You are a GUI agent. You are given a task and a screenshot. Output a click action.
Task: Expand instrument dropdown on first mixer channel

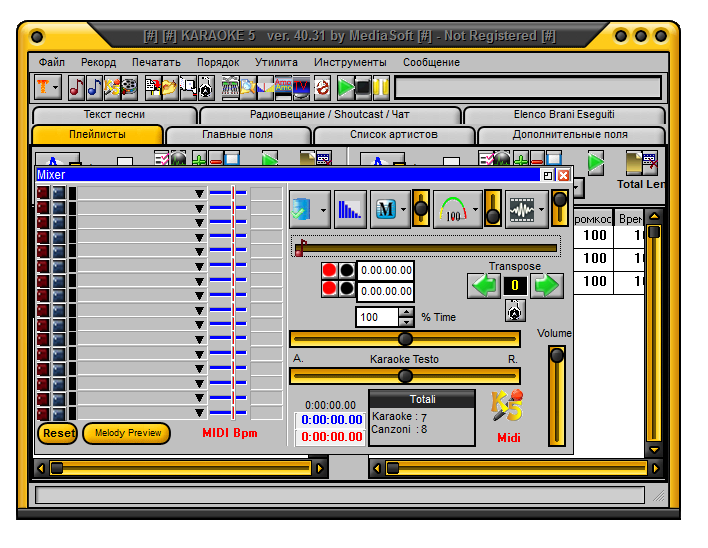(x=199, y=194)
